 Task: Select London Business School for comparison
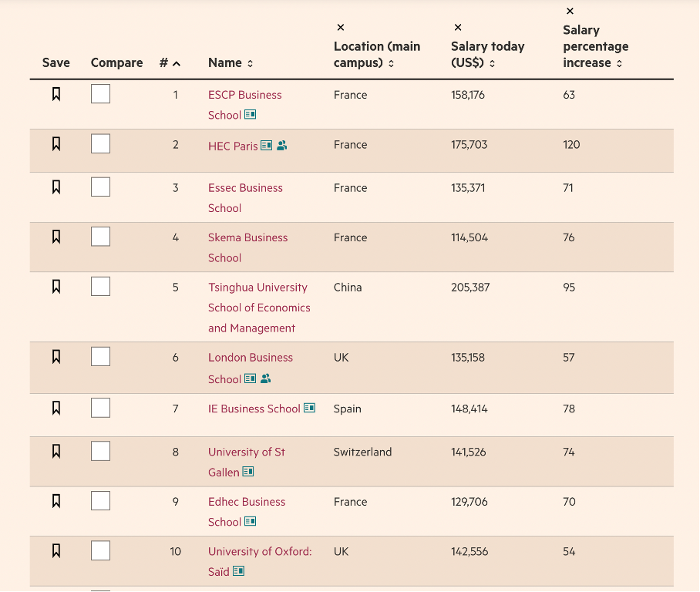tap(100, 357)
